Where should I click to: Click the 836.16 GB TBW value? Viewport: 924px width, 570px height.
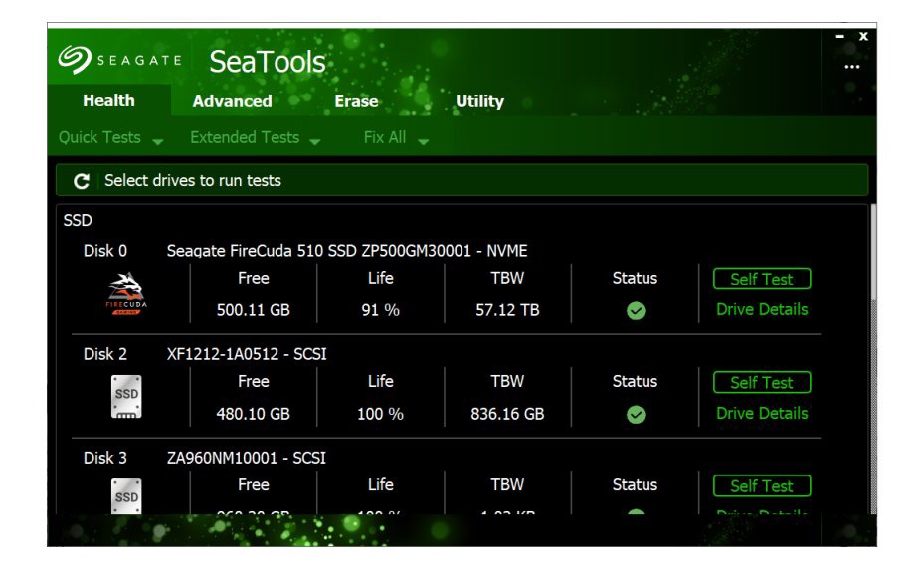click(507, 415)
